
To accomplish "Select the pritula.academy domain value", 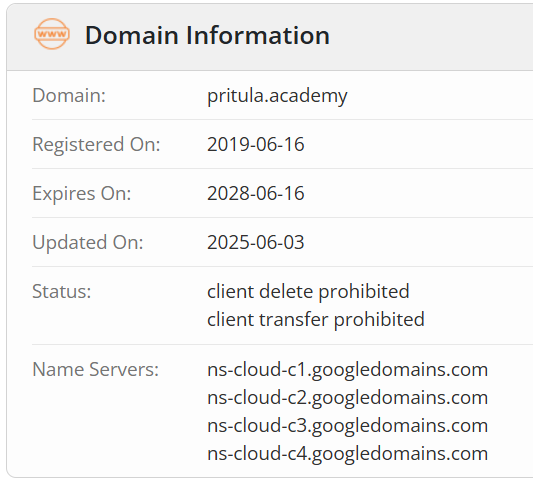I will tap(277, 96).
